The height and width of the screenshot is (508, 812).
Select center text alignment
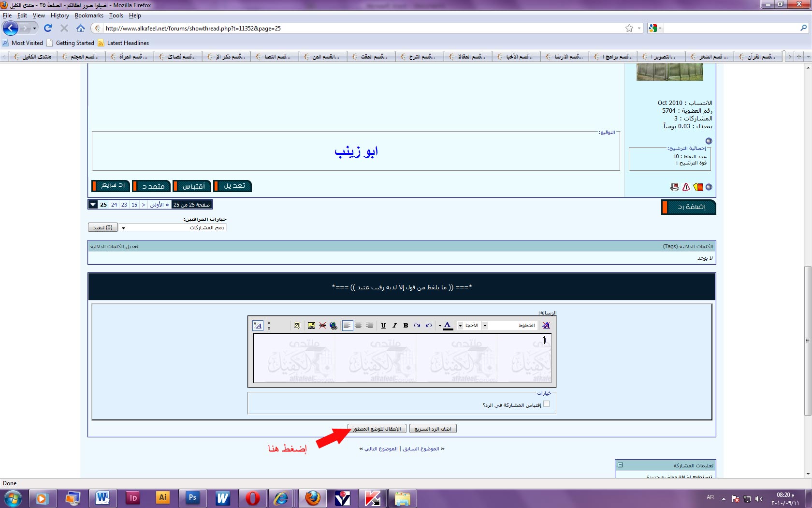pyautogui.click(x=358, y=326)
